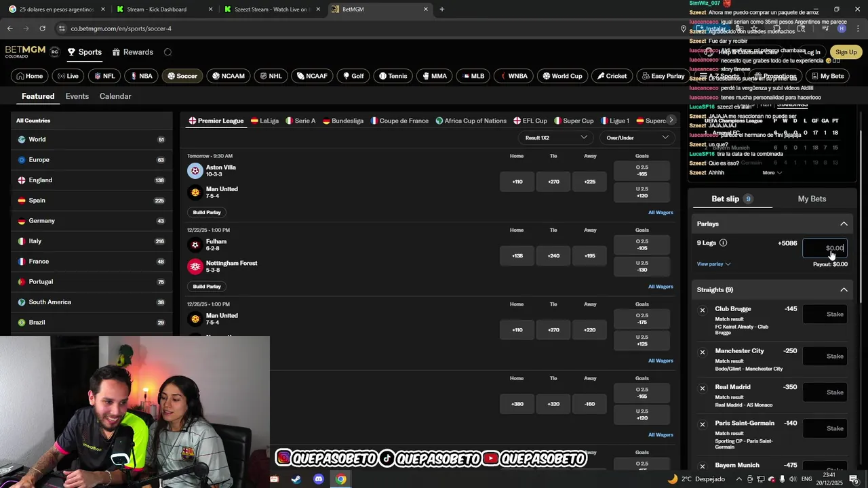
Task: Go back in browser history
Action: [9, 28]
